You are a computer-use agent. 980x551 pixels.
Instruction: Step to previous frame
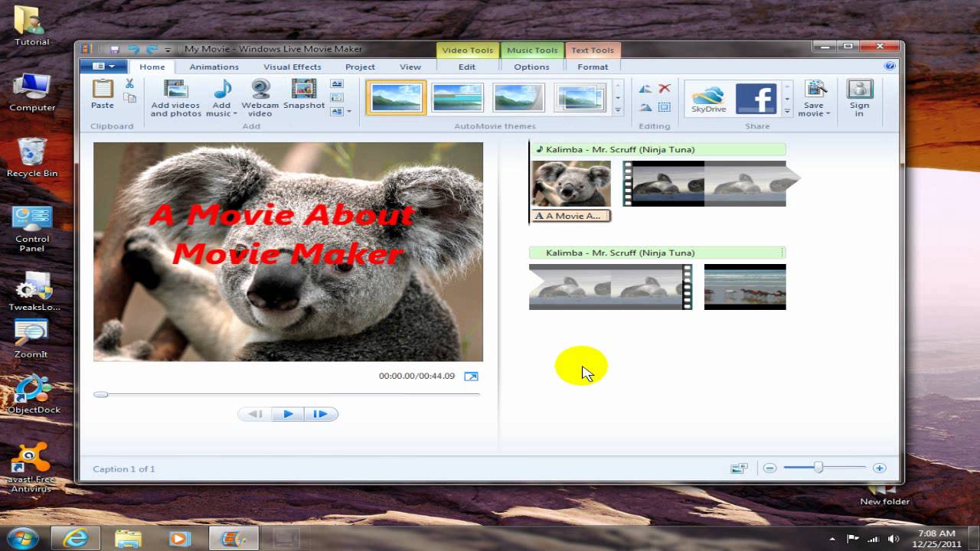pyautogui.click(x=255, y=414)
